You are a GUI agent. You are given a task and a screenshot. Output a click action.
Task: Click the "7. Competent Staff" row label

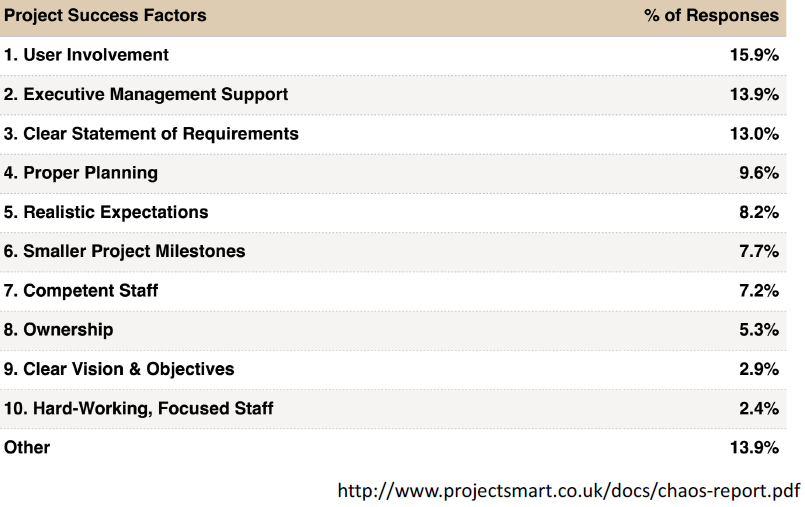point(81,291)
